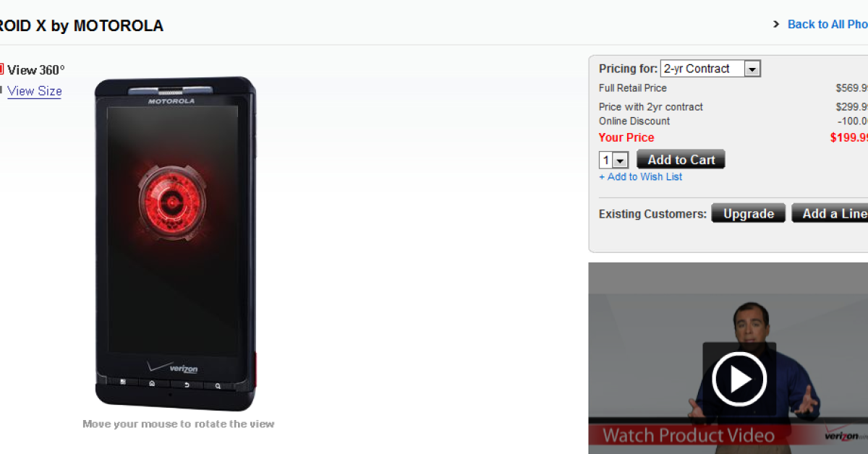Click the Full Retail Price label
Viewport: 868px width, 454px height.
click(x=633, y=88)
